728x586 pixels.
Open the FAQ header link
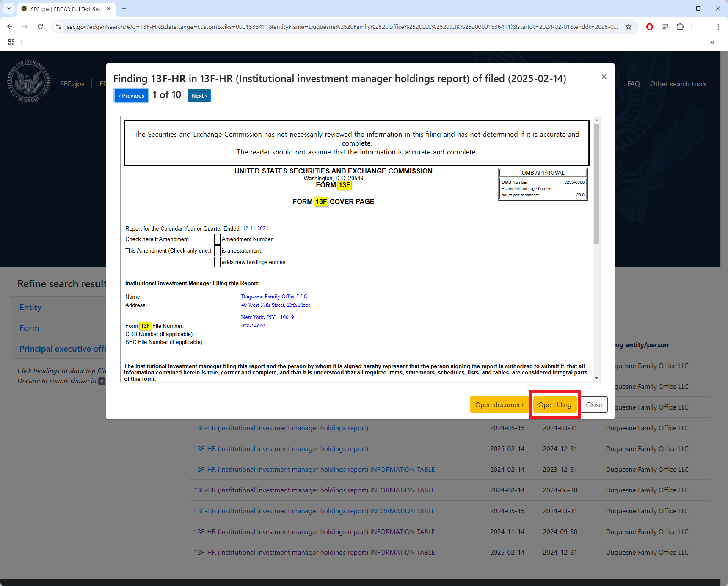click(x=634, y=84)
